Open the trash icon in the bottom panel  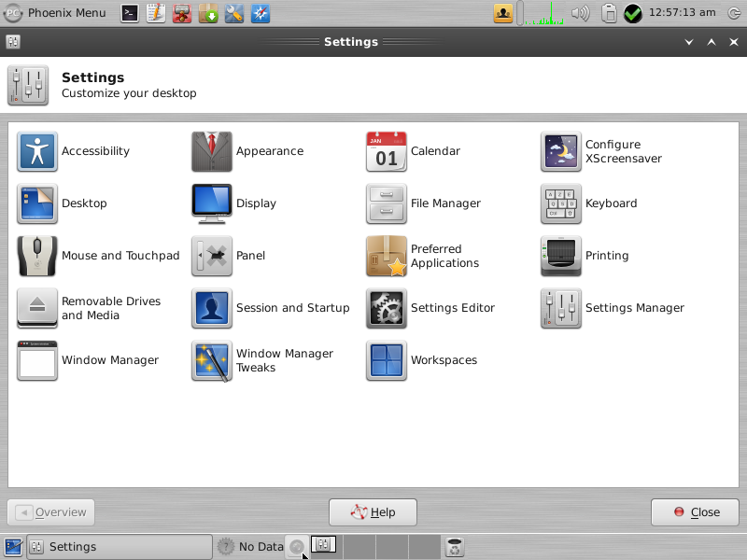pyautogui.click(x=455, y=547)
